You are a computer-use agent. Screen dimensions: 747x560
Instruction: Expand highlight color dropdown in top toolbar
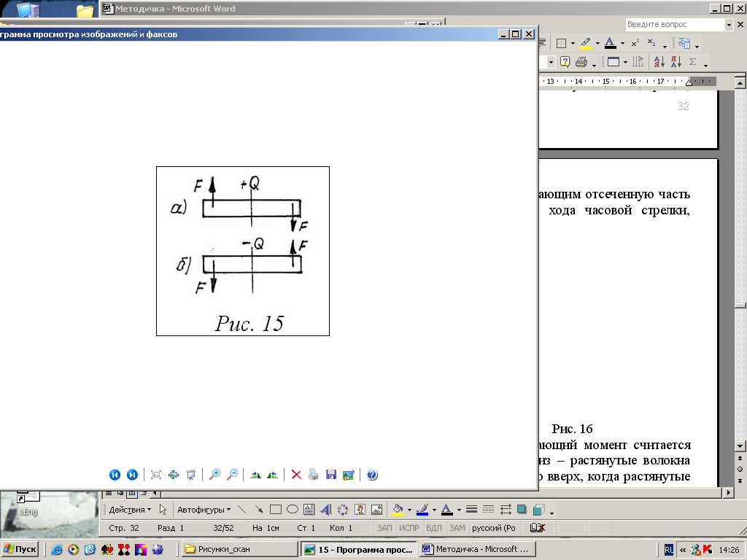point(597,44)
